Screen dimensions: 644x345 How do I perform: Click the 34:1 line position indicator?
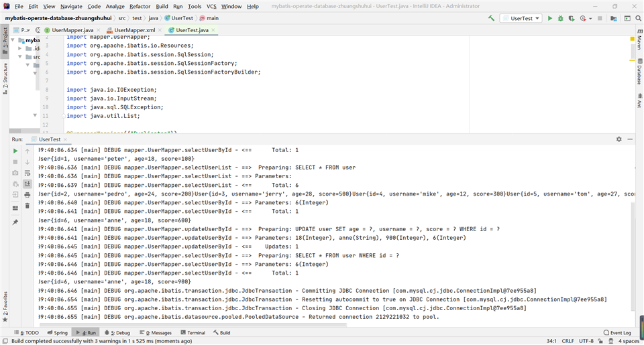551,341
